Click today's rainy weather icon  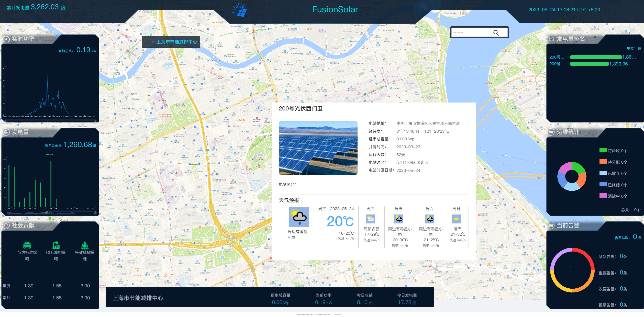(x=298, y=217)
